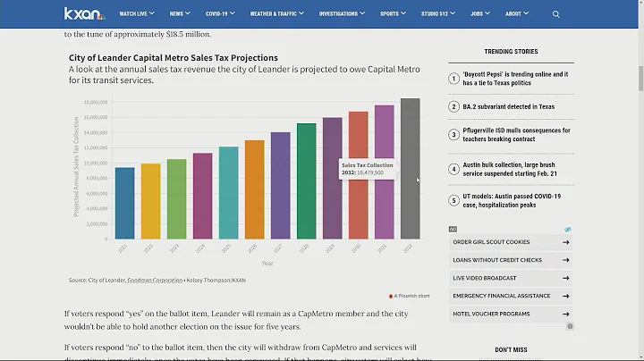
Task: Open the Pflugerville ISD trending story
Action: [516, 135]
